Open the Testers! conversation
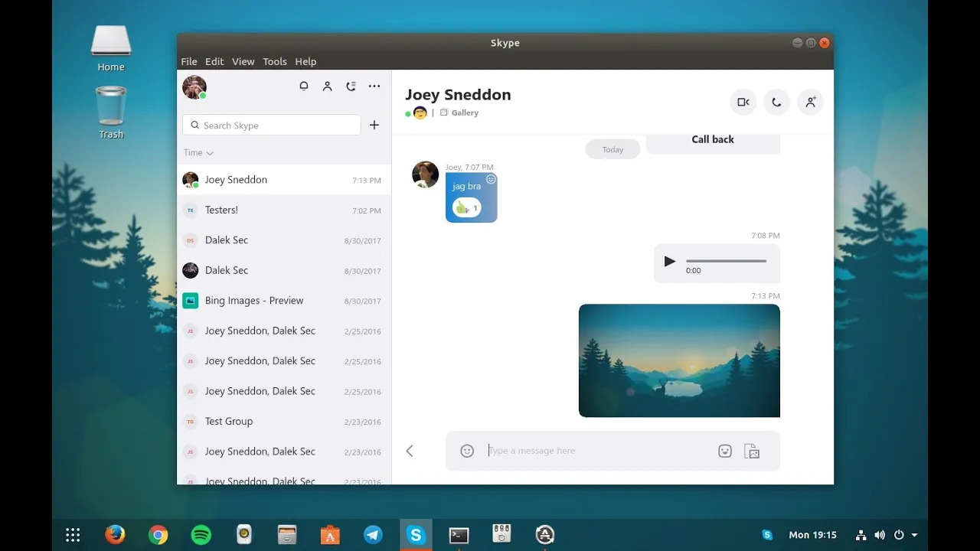The image size is (980, 551). [284, 210]
